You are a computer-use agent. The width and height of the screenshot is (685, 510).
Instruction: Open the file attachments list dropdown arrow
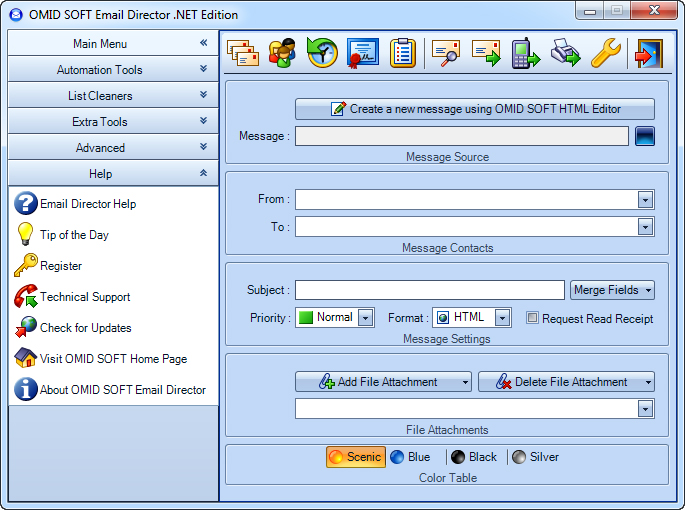click(x=645, y=409)
